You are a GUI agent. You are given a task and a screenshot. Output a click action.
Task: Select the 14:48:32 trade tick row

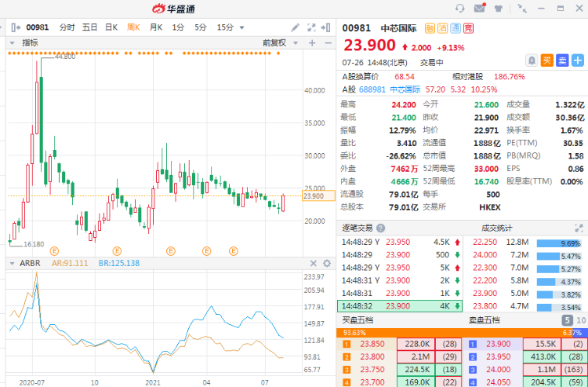point(400,305)
